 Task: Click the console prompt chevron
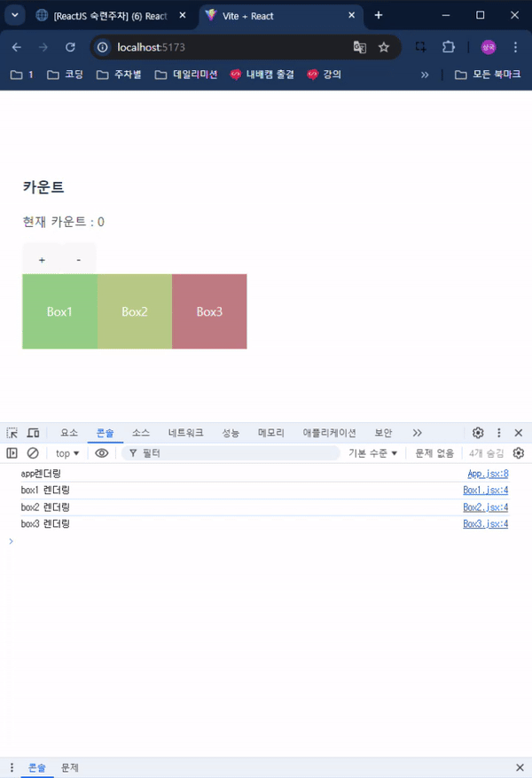11,541
